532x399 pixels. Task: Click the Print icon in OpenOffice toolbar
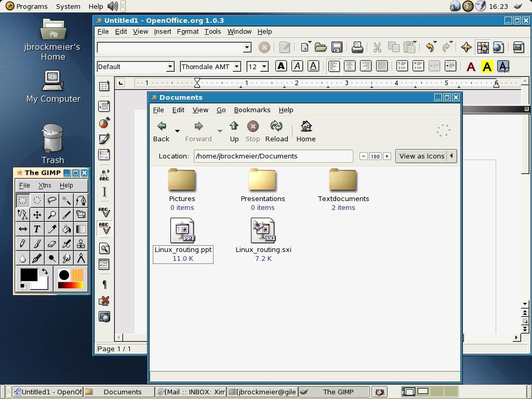point(357,48)
